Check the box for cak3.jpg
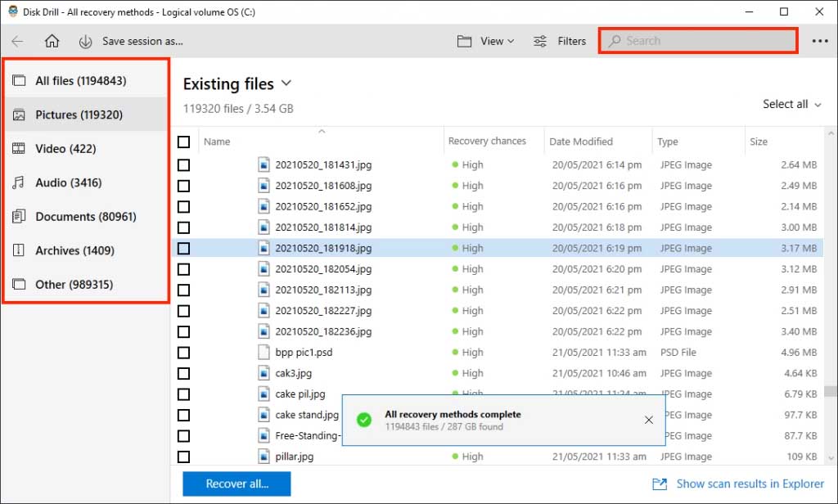 point(183,373)
